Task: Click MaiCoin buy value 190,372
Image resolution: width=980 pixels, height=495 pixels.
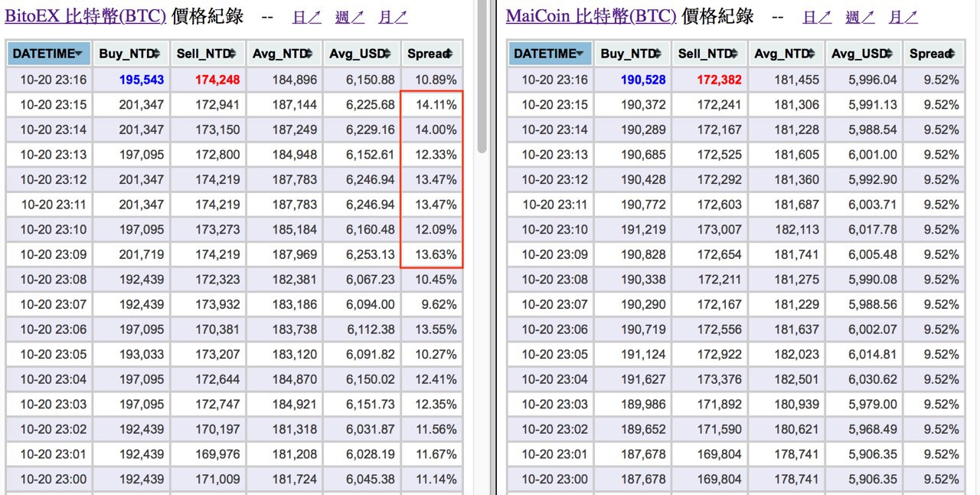Action: coord(644,105)
